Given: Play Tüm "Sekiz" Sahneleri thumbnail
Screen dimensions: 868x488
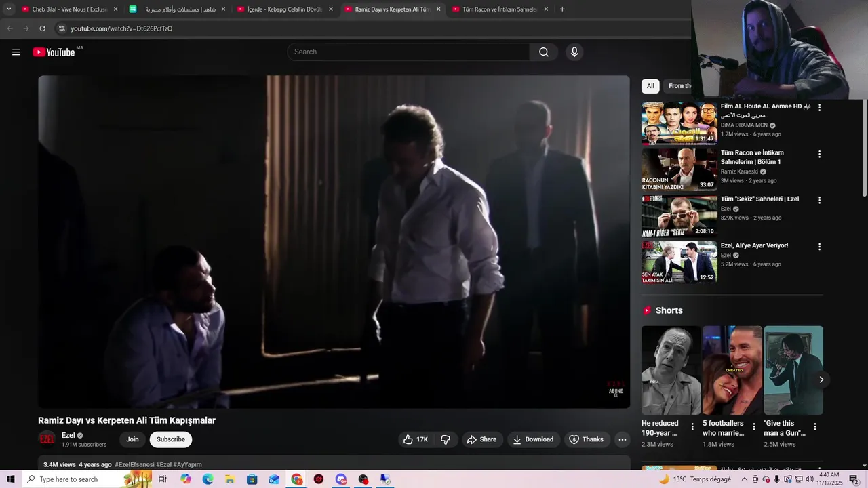Looking at the screenshot, I should click(679, 216).
